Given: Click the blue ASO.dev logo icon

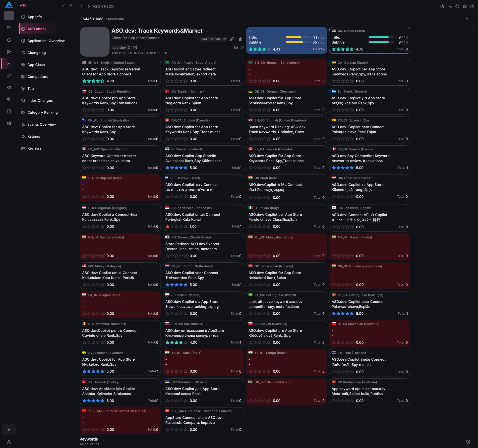Looking at the screenshot, I should pyautogui.click(x=9, y=5).
